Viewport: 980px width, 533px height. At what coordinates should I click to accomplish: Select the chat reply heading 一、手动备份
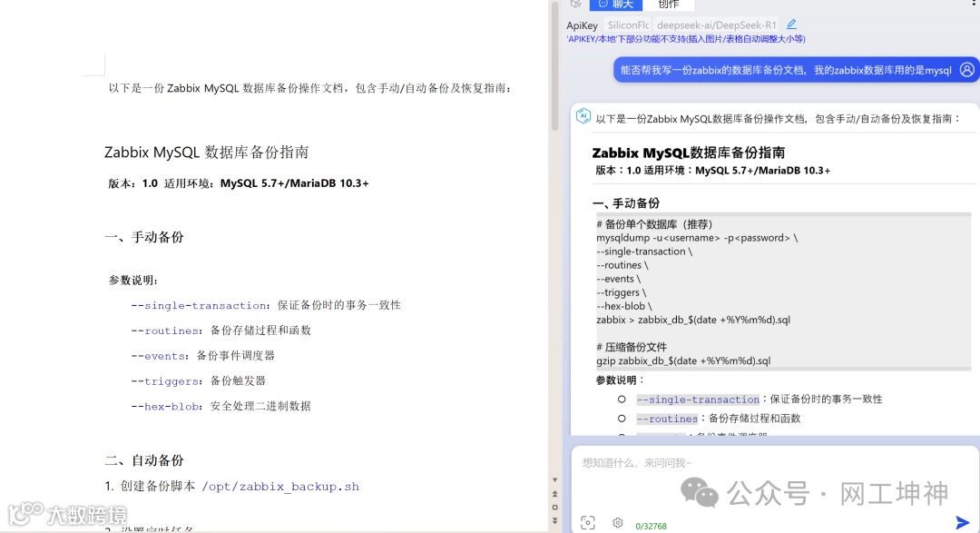(x=625, y=203)
